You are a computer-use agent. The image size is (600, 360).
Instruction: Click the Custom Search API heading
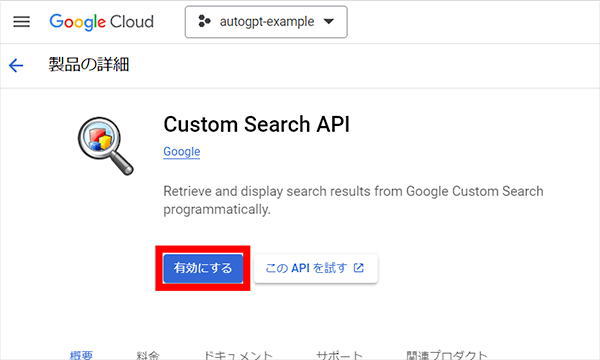click(256, 124)
